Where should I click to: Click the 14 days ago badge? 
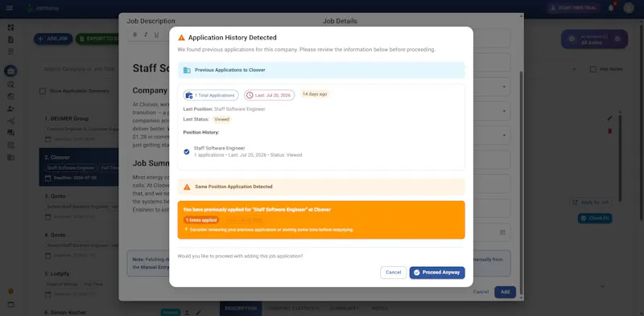coord(315,94)
